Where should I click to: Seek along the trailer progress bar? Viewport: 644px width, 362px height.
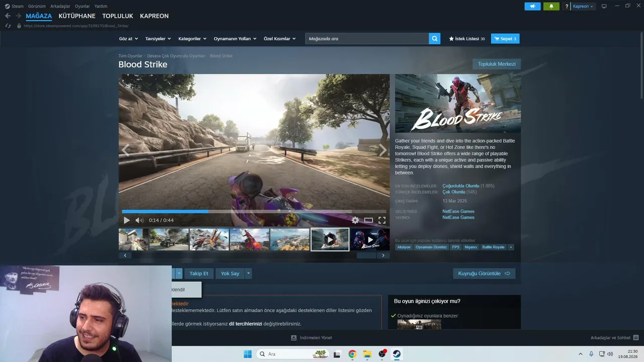[x=254, y=212]
